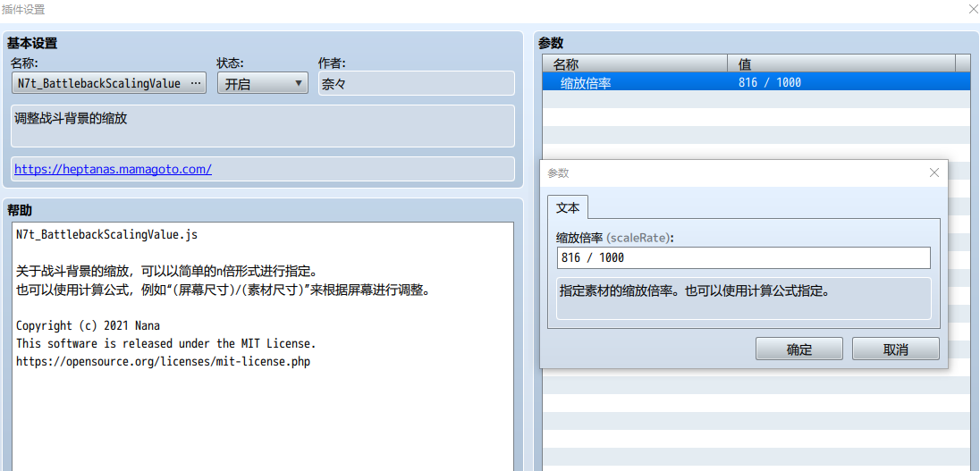Open plugin name selector N7t_BattlebackScalingValue
Viewport: 980px width, 471px height.
point(109,83)
